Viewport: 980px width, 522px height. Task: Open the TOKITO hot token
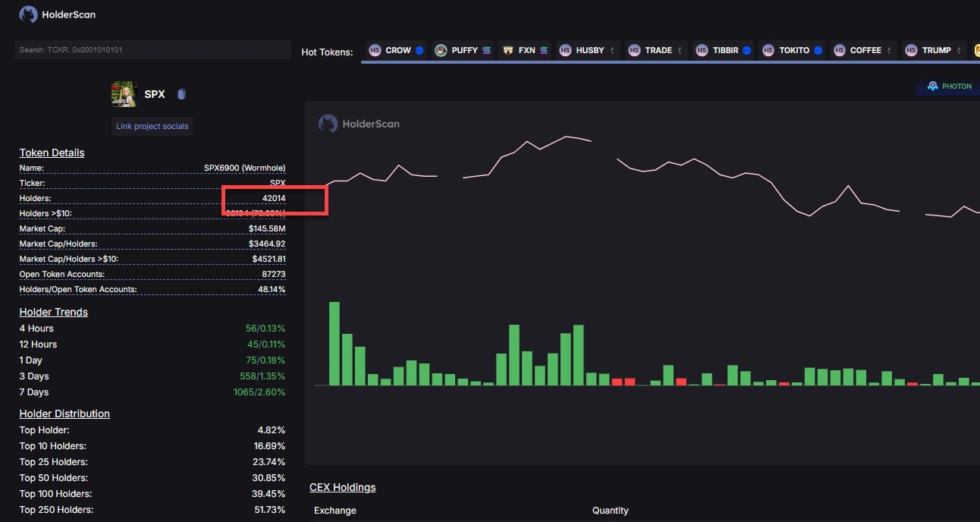pos(792,50)
